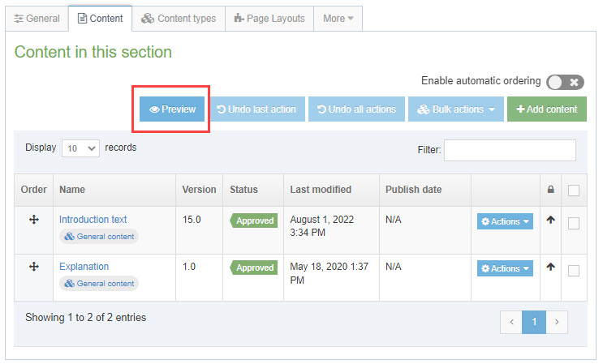
Task: Click General content tag under Explanation
Action: coord(99,284)
